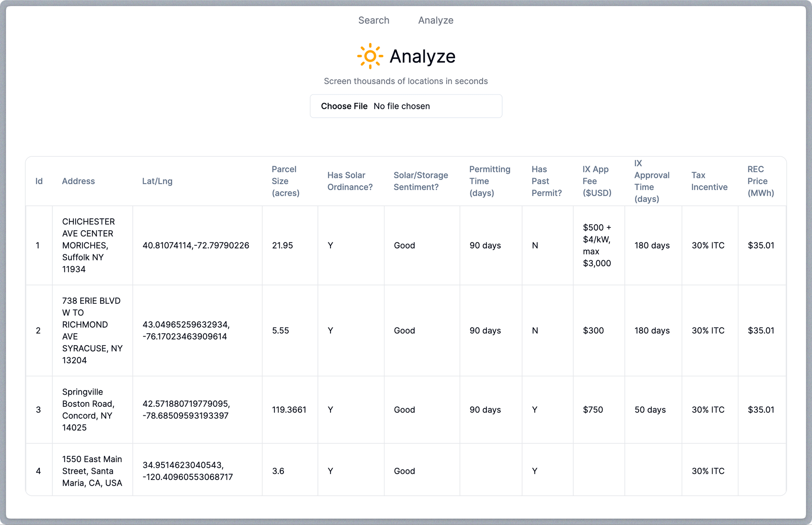Select the Chichester Ave Center Moriches address
This screenshot has height=525, width=812.
pos(89,245)
